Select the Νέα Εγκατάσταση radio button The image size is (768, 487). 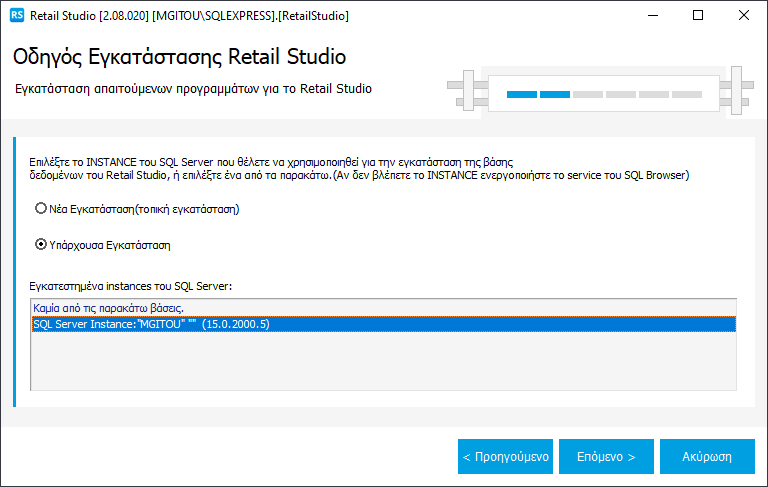click(x=40, y=209)
